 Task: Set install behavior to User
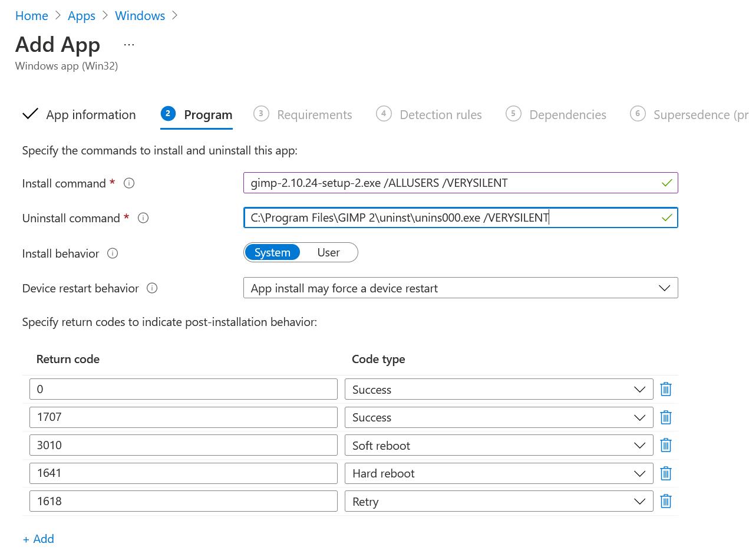coord(328,252)
